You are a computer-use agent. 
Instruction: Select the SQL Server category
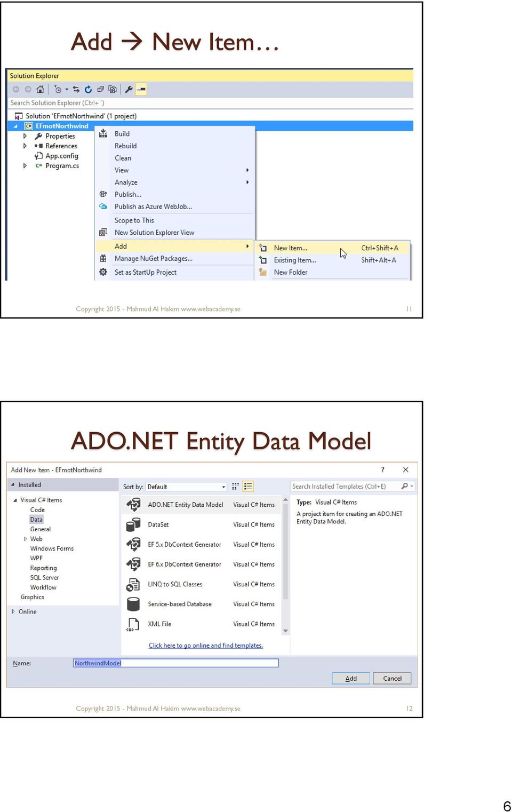[x=44, y=578]
